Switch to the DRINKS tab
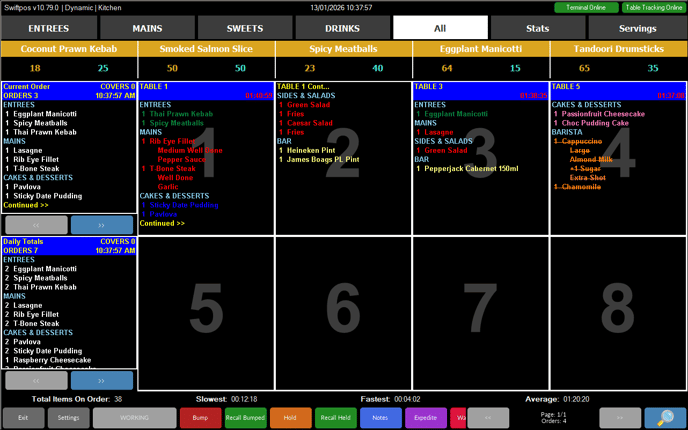The image size is (688, 430). click(x=343, y=28)
